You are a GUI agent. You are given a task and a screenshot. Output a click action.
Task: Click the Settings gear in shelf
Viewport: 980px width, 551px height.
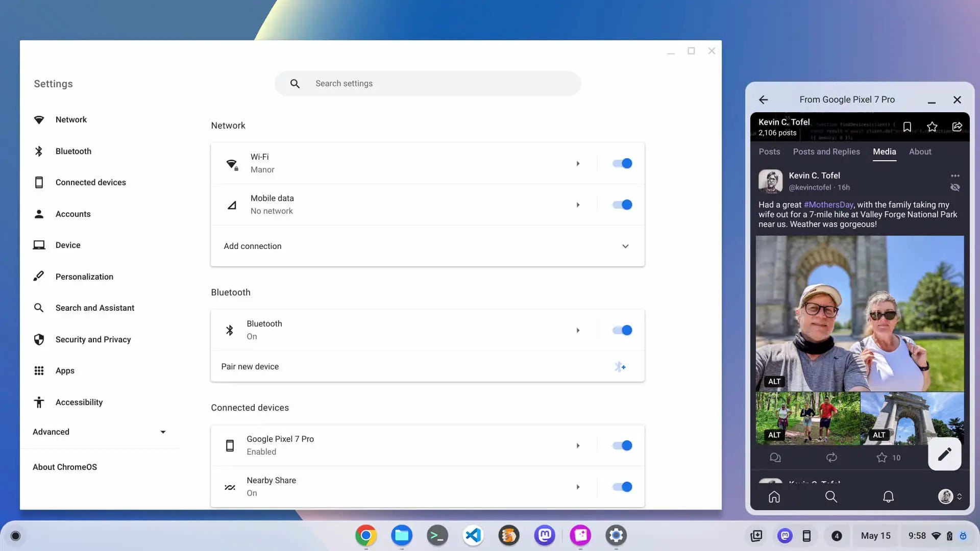[616, 535]
